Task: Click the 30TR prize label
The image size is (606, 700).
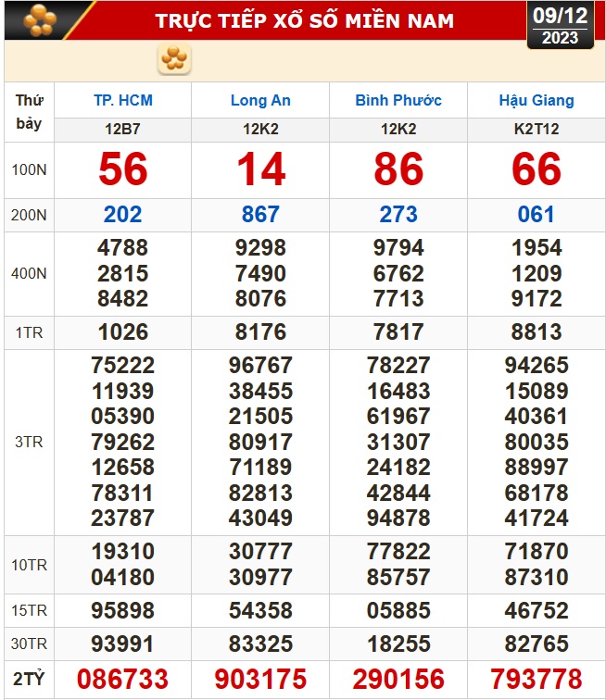Action: click(x=29, y=644)
